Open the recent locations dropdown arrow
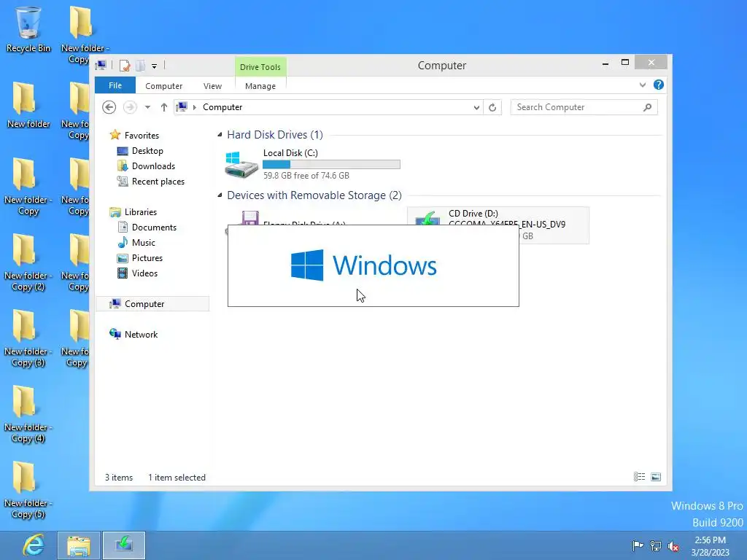This screenshot has height=560, width=747. pyautogui.click(x=147, y=107)
